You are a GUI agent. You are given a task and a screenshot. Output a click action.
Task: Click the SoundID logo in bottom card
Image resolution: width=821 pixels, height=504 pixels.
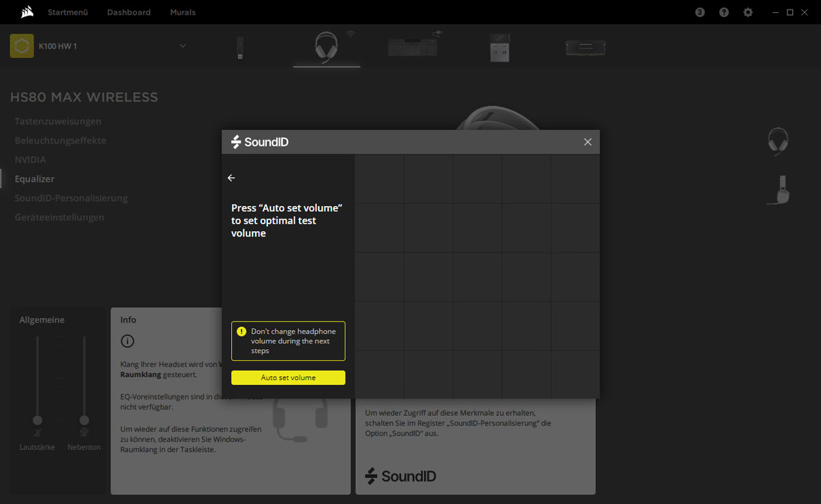point(400,476)
